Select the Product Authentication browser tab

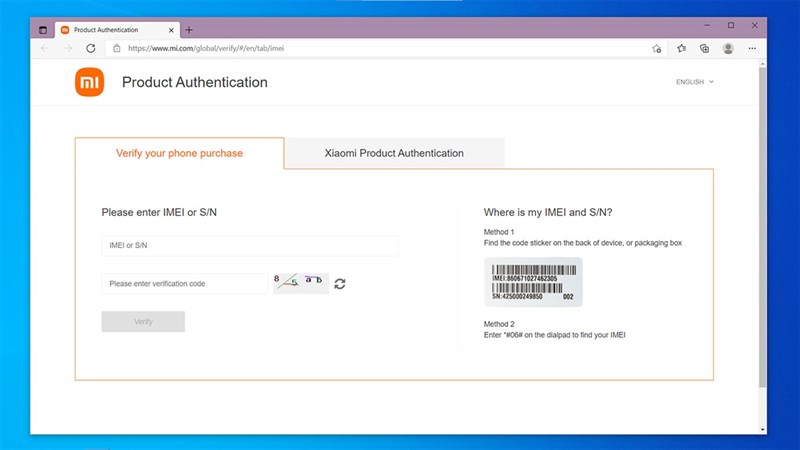click(x=117, y=30)
